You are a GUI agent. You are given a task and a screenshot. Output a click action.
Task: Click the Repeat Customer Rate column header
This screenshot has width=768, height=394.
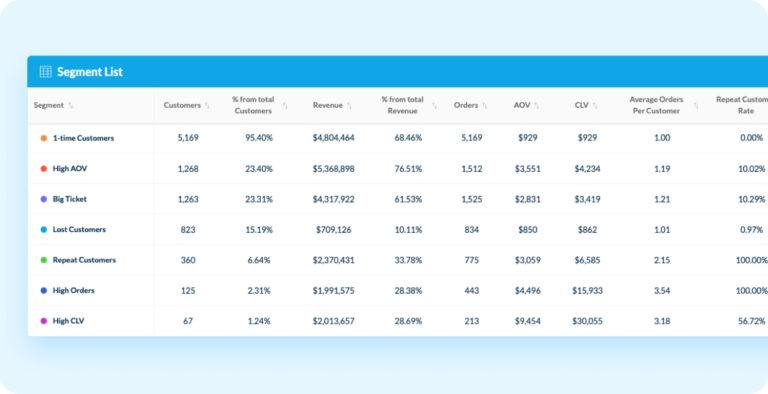point(742,105)
